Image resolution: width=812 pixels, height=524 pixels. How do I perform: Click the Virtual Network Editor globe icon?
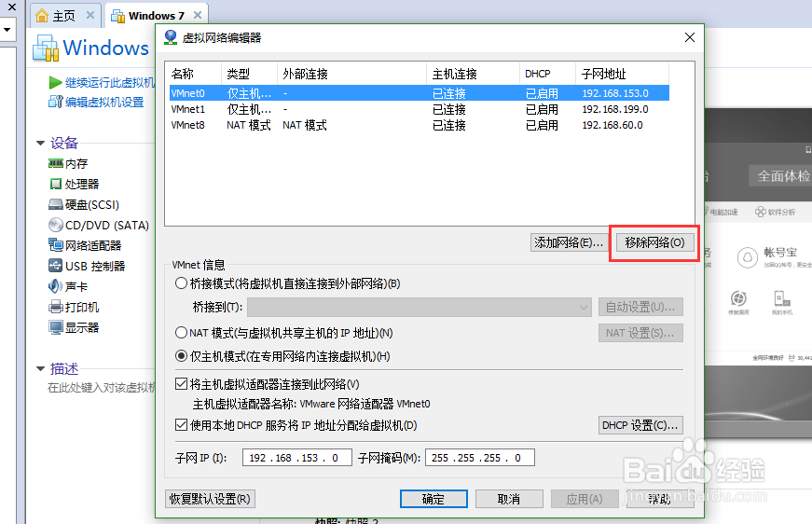pos(171,37)
